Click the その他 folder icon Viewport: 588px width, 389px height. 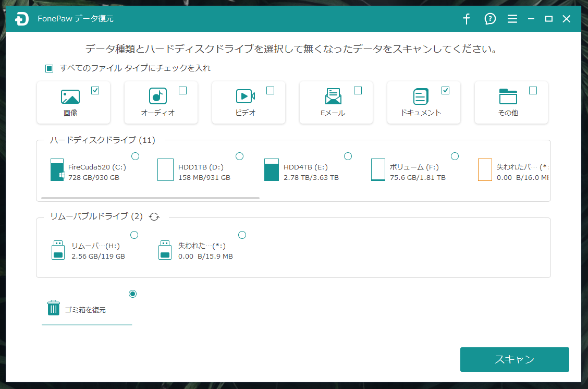[508, 96]
